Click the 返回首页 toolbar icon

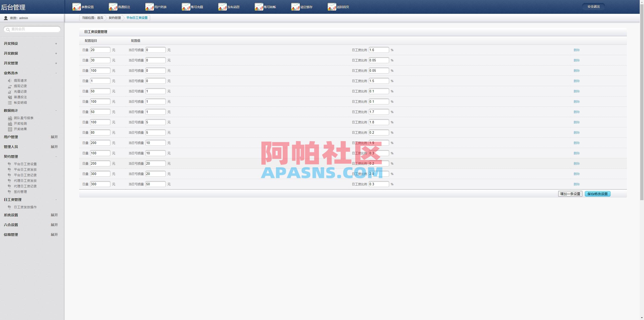(x=332, y=7)
